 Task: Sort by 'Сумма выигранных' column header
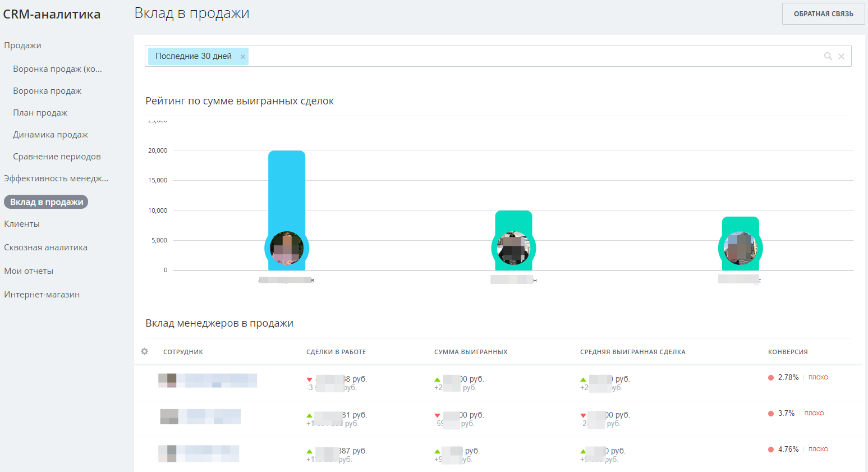[470, 352]
